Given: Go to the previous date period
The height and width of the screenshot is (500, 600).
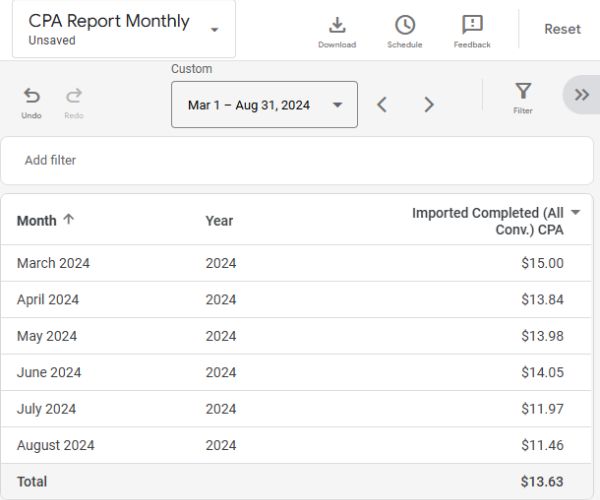Looking at the screenshot, I should click(x=382, y=105).
